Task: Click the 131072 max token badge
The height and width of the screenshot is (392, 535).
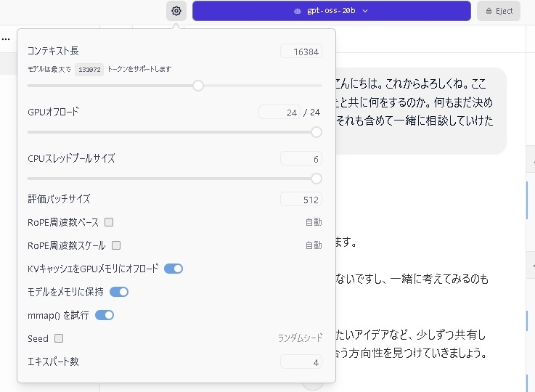Action: click(89, 69)
